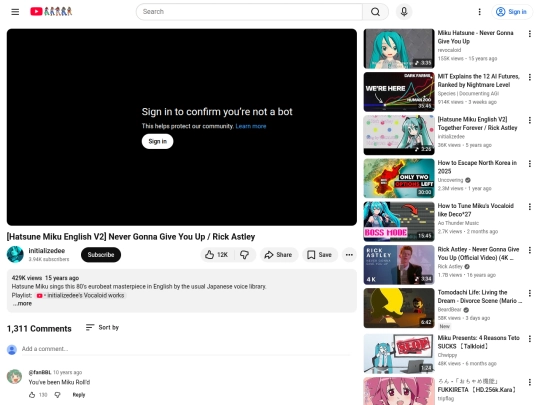
Task: Open Tomodachi Life Divorce Scene thumbnail
Action: point(399,308)
